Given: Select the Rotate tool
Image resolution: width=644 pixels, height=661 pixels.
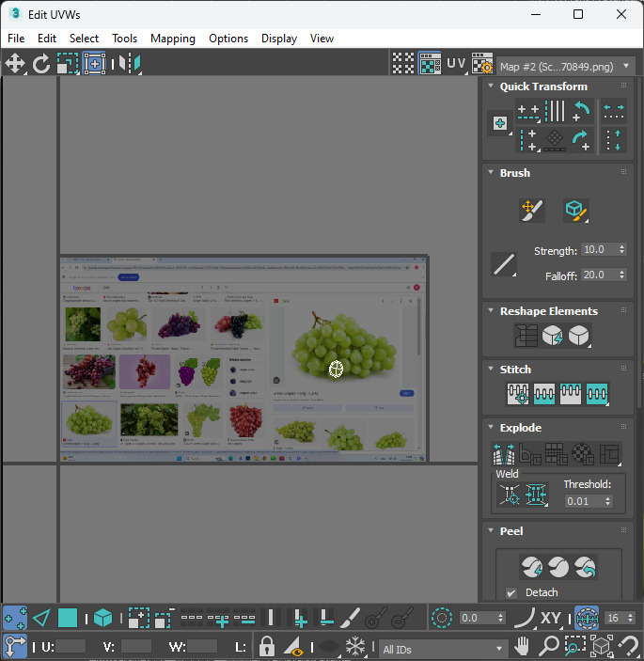Looking at the screenshot, I should pyautogui.click(x=41, y=64).
